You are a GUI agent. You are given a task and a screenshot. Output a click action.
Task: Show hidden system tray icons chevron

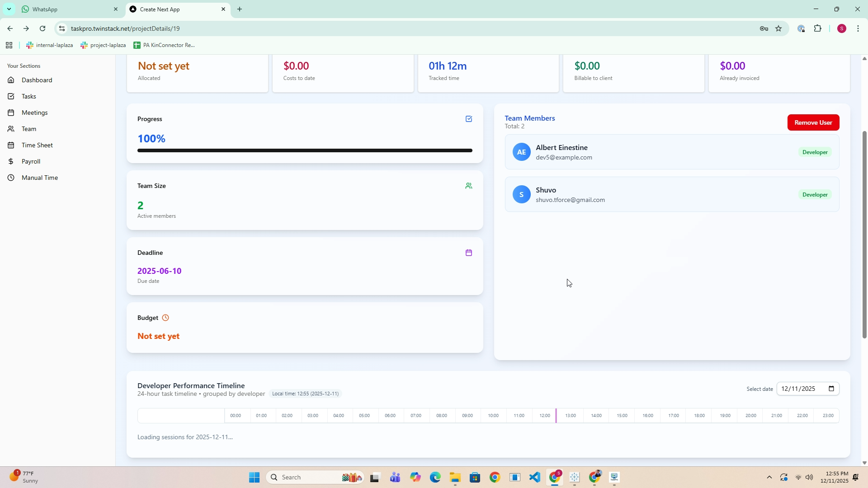coord(769,477)
